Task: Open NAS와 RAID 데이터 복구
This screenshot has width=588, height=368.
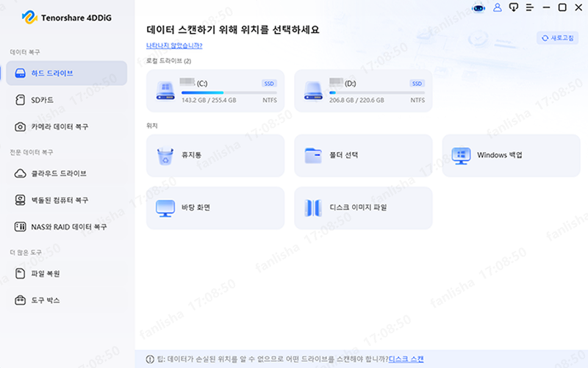Action: coord(66,227)
